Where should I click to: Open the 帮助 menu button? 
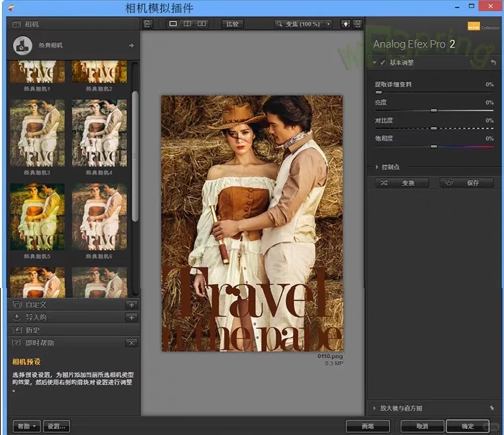point(26,426)
